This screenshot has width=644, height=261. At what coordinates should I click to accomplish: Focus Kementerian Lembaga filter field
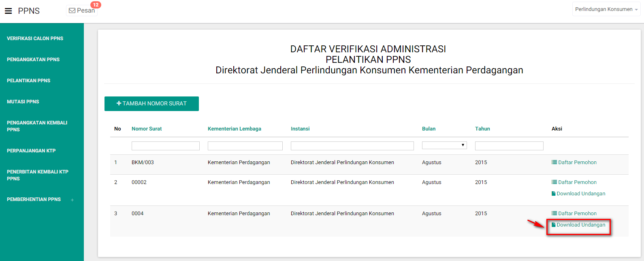(x=245, y=146)
